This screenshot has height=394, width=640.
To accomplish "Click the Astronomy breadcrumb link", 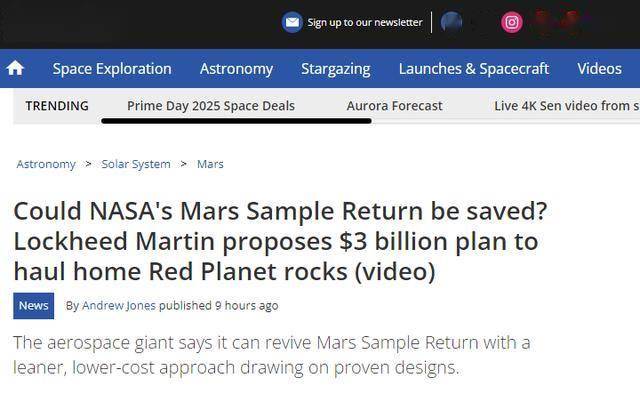I will click(46, 164).
